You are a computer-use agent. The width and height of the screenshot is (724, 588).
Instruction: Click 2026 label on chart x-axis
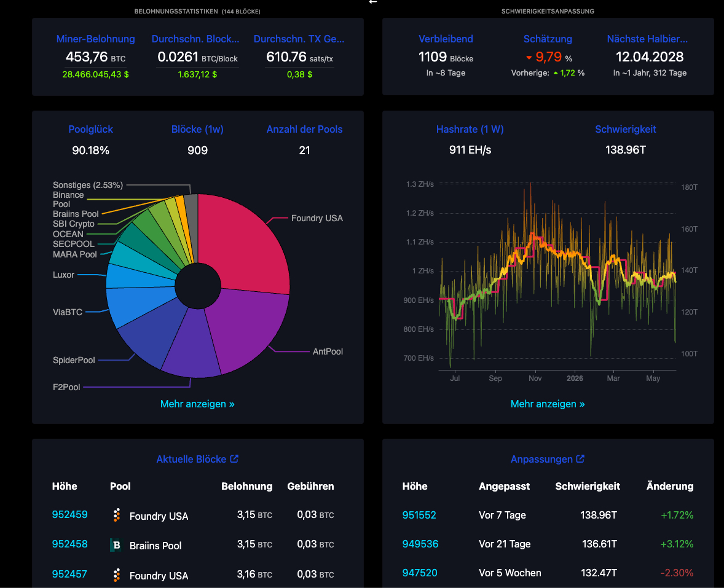click(x=575, y=378)
